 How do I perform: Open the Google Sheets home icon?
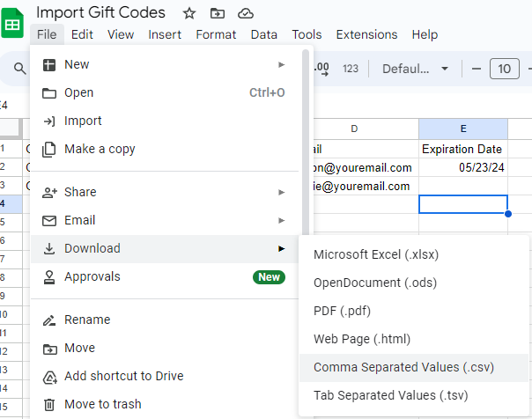15,23
